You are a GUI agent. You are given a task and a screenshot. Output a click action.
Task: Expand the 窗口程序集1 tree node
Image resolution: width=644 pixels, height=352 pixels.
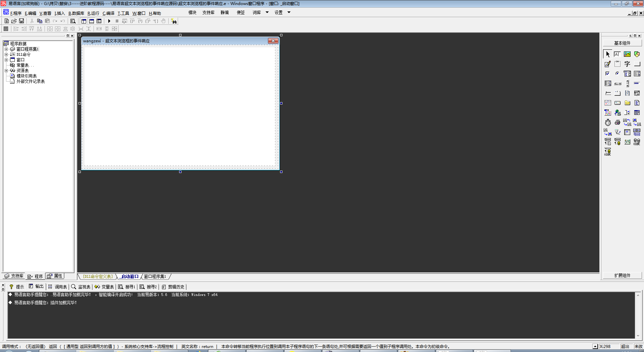coord(6,49)
